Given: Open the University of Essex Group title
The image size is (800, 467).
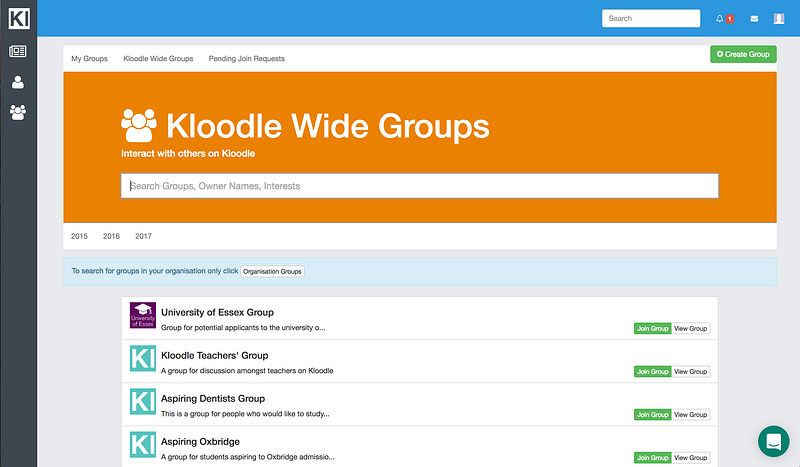Looking at the screenshot, I should coord(217,312).
